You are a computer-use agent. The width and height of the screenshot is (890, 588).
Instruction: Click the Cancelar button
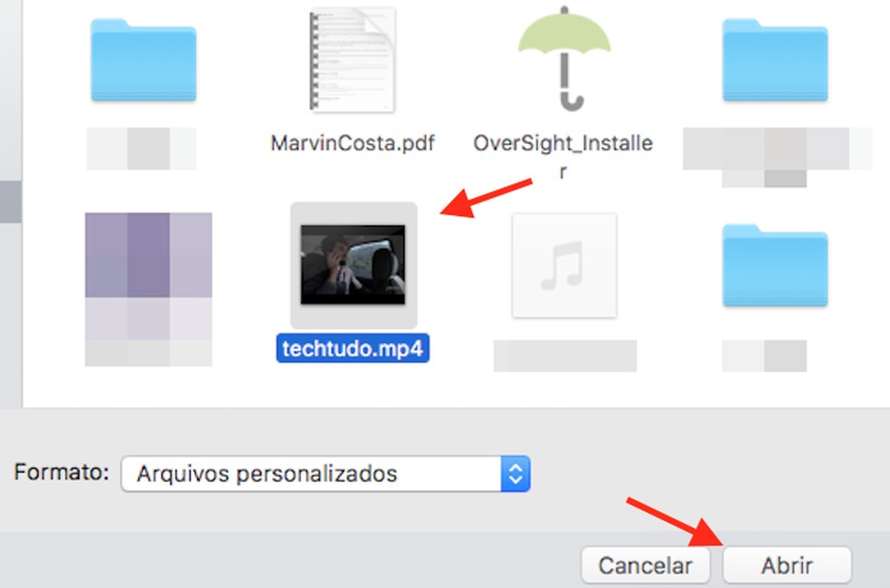tap(645, 564)
